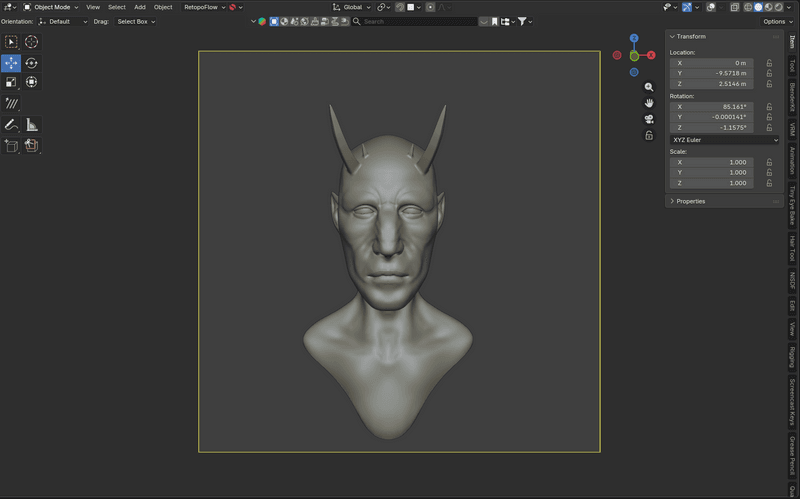Toggle lock camera to view padlock
This screenshot has width=800, height=499.
click(649, 135)
